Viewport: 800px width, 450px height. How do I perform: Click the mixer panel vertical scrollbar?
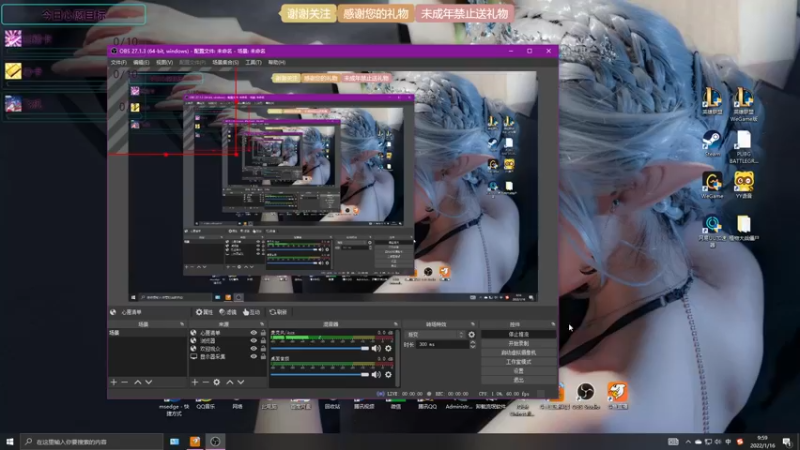(397, 357)
